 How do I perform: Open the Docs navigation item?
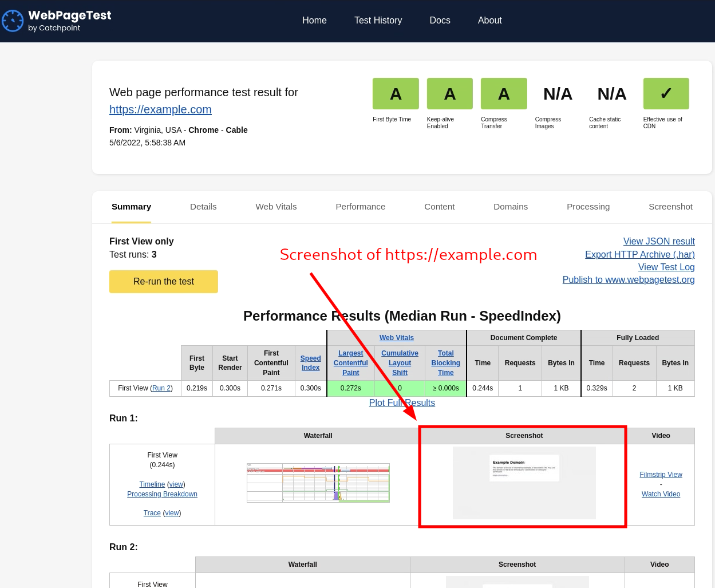(x=440, y=21)
